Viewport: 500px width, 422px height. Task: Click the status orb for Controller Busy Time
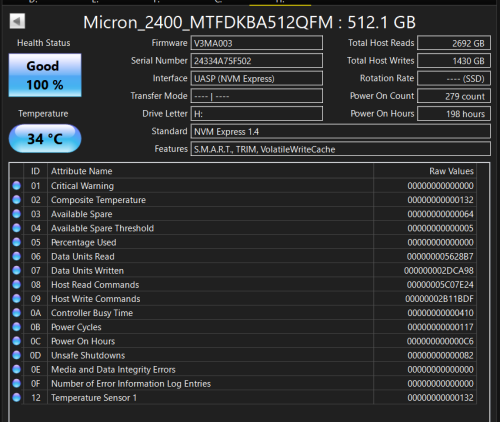click(16, 313)
